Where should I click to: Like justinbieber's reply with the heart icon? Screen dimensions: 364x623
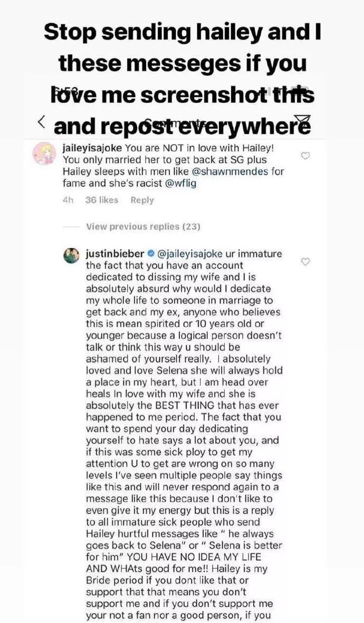304,261
